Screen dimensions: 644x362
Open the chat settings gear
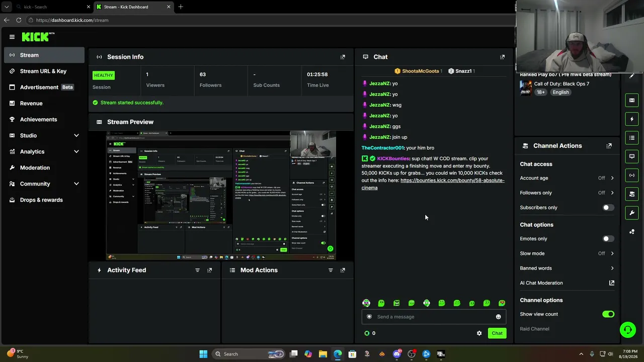(x=479, y=333)
